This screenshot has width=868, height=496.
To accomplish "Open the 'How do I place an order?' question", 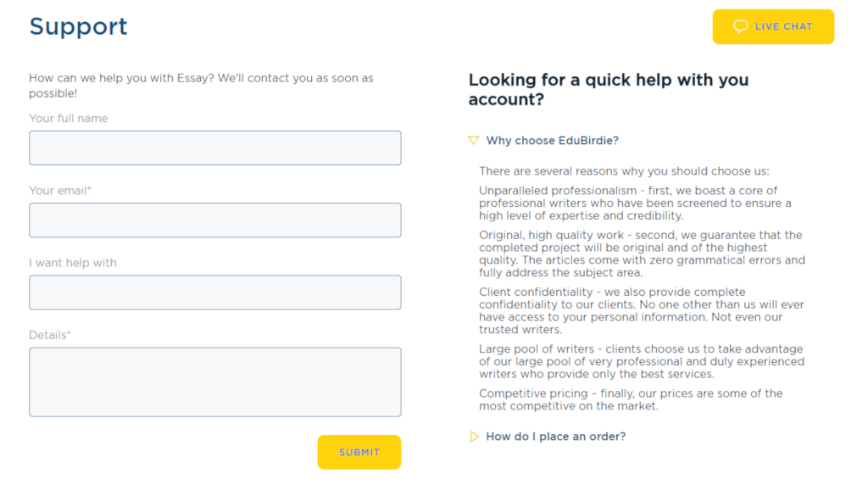I will (556, 436).
